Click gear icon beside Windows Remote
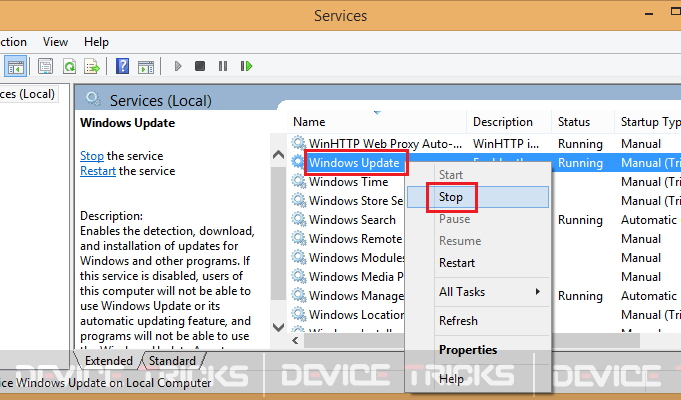This screenshot has width=681, height=400. (x=298, y=238)
